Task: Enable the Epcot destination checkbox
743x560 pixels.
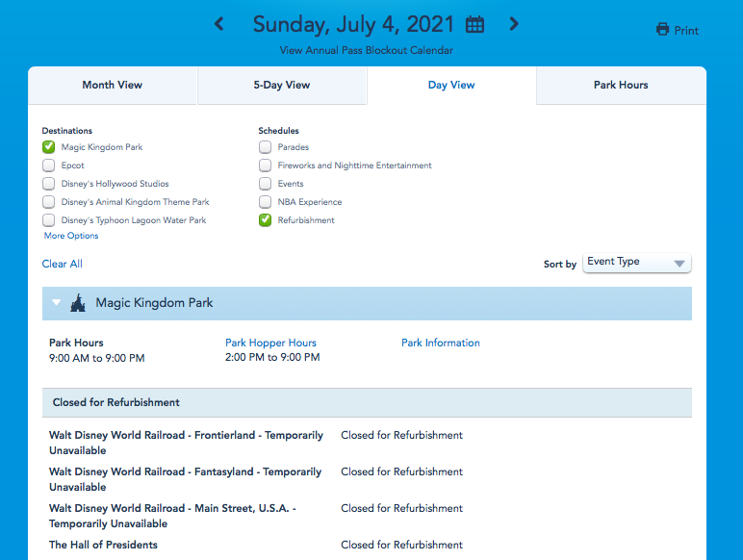Action: click(49, 165)
